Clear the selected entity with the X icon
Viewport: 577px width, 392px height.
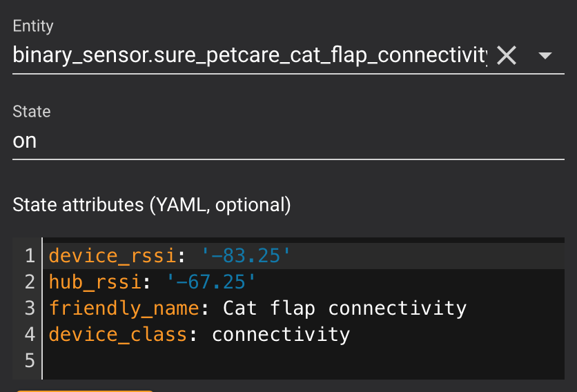click(507, 56)
